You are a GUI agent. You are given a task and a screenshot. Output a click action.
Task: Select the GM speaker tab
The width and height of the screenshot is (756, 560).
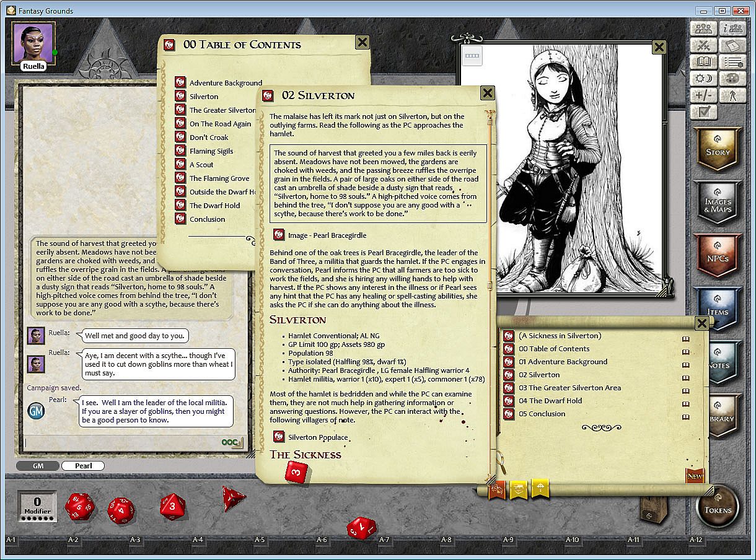[x=37, y=466]
